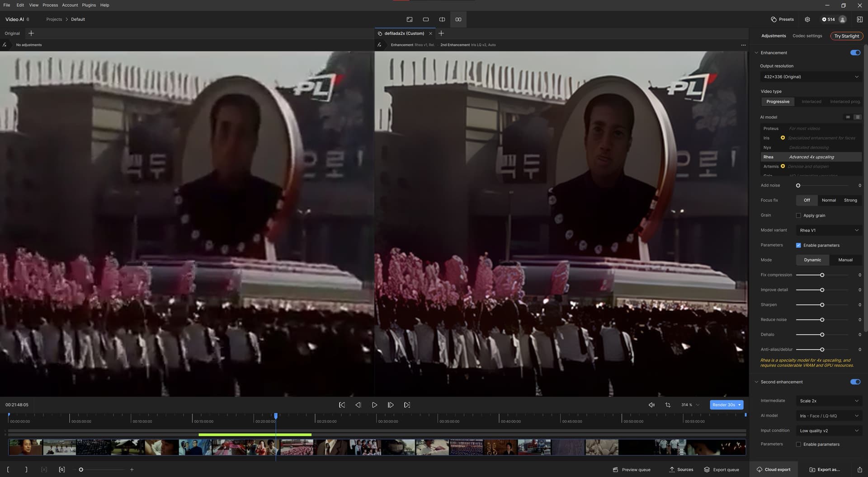The image size is (868, 477).
Task: Click the Sharpen slider handle
Action: pos(822,305)
